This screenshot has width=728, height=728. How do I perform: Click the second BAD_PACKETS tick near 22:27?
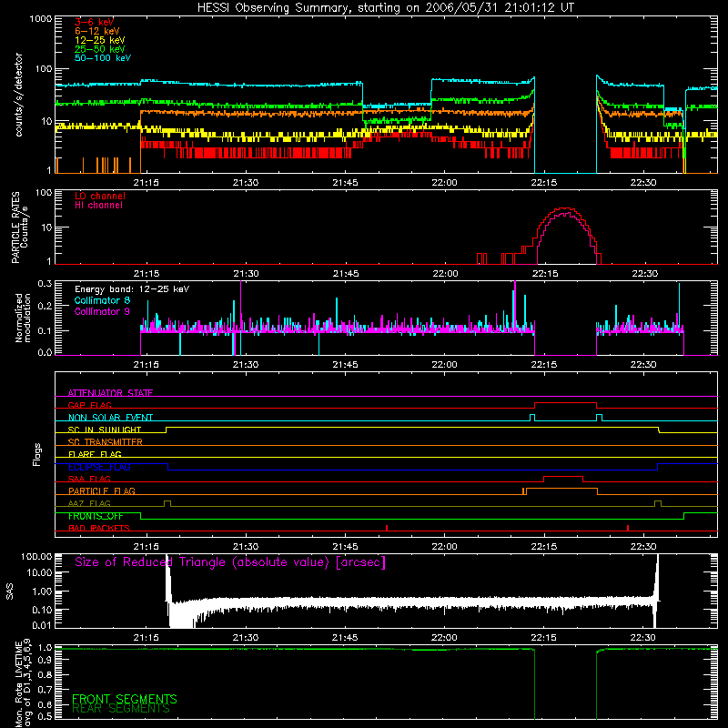pos(628,528)
